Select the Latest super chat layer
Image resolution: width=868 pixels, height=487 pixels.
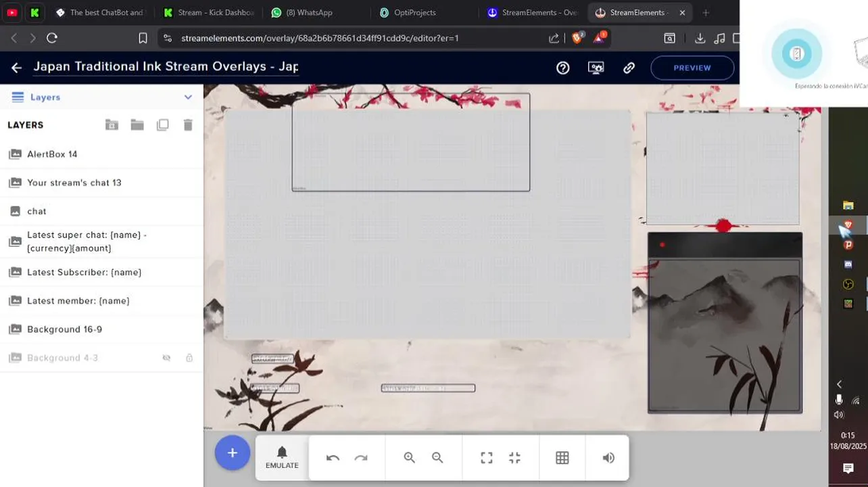coord(101,241)
